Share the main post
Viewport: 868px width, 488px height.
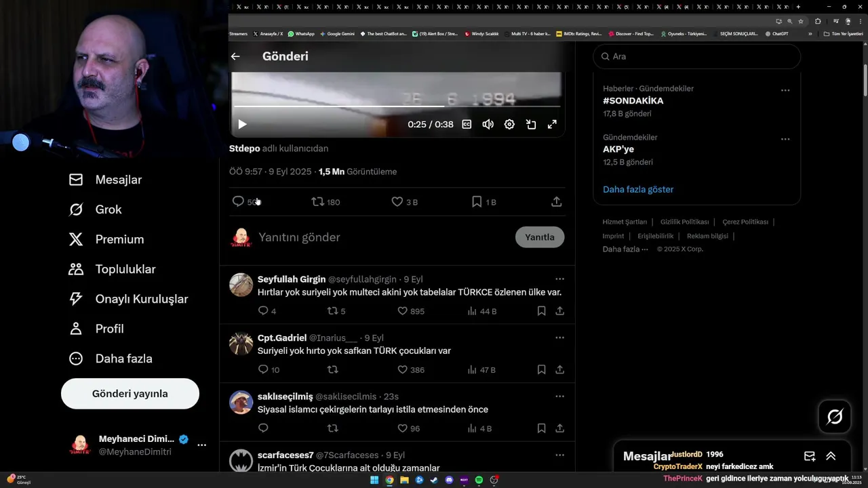click(556, 201)
